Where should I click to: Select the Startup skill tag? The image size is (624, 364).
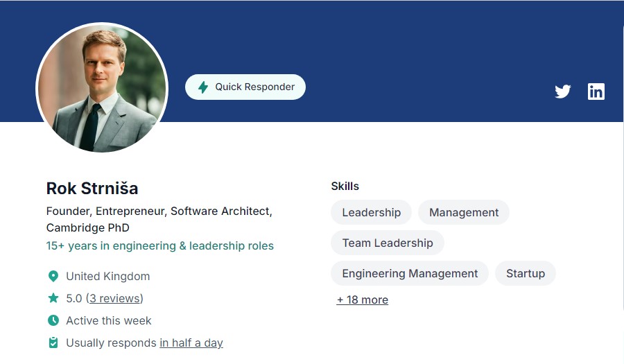pyautogui.click(x=526, y=273)
